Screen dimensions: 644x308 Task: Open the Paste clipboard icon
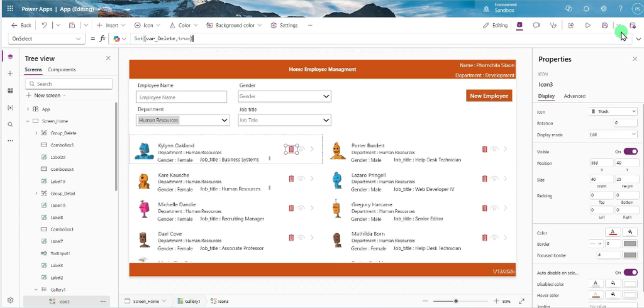(72, 26)
